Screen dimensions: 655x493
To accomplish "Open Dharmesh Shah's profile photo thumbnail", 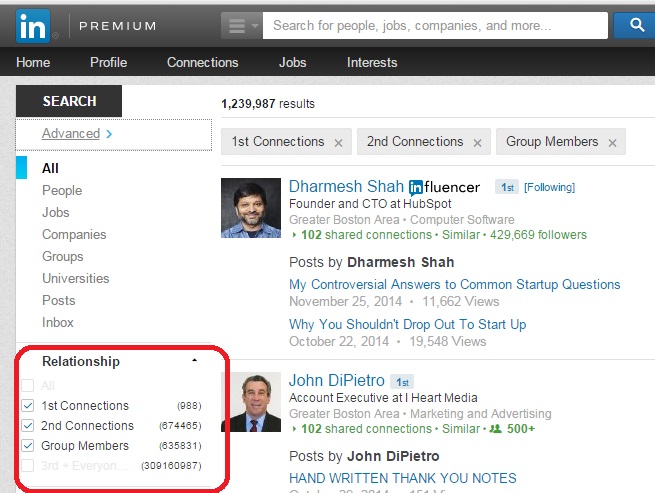I will pos(251,207).
